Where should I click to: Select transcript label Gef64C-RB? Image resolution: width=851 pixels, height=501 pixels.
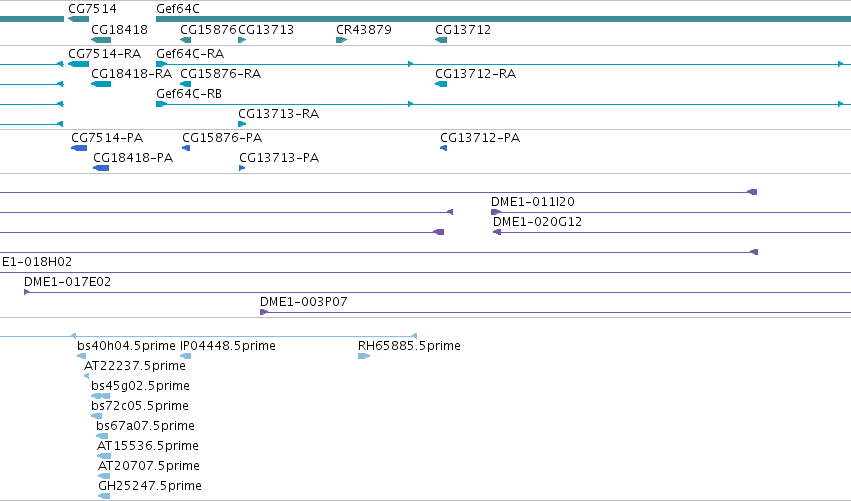189,93
